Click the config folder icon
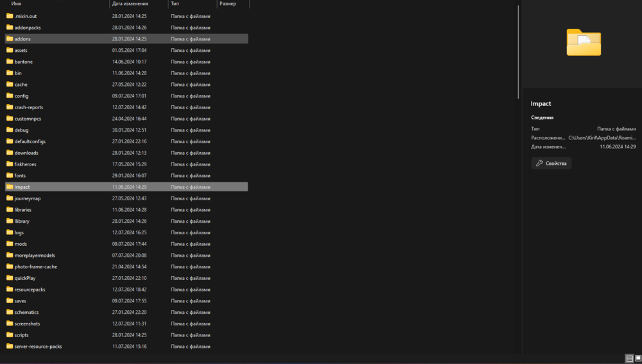 click(10, 96)
